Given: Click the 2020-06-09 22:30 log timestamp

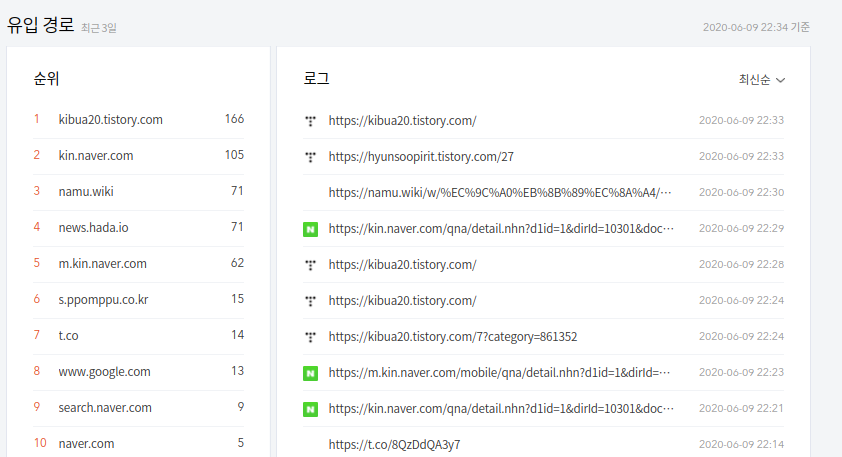Looking at the screenshot, I should click(741, 192).
